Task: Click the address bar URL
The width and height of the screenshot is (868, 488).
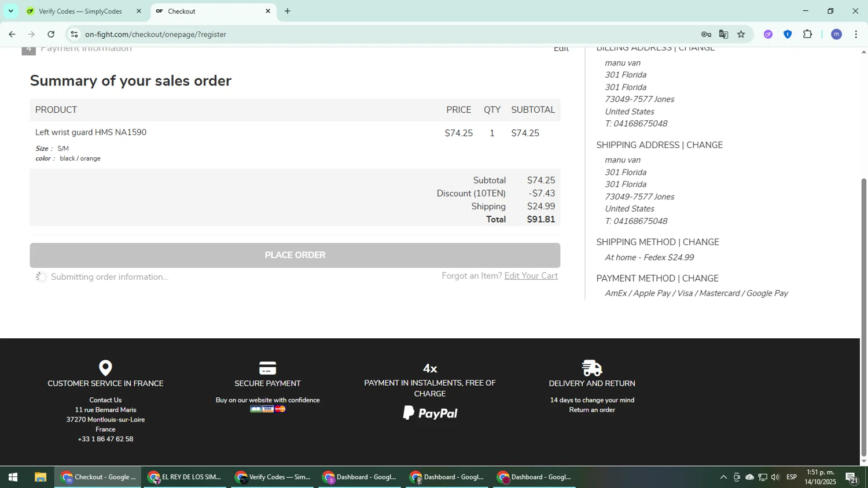Action: 156,34
